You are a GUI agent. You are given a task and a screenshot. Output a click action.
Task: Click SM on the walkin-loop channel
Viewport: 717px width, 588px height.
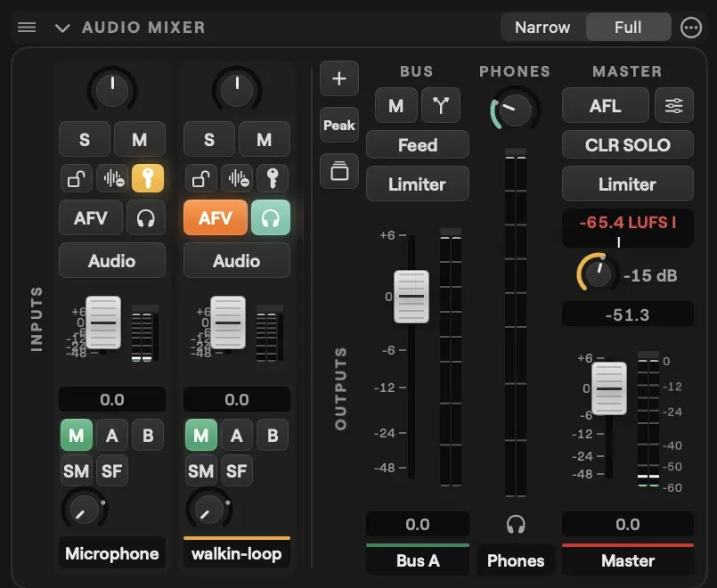coord(201,470)
